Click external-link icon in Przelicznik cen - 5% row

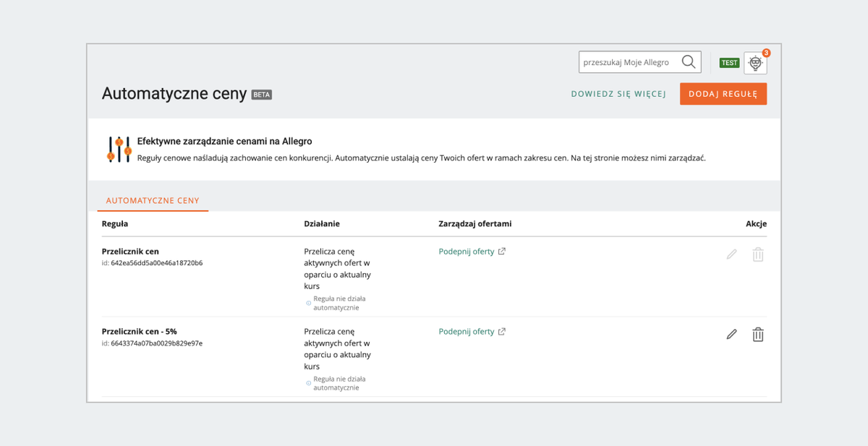[x=502, y=332]
